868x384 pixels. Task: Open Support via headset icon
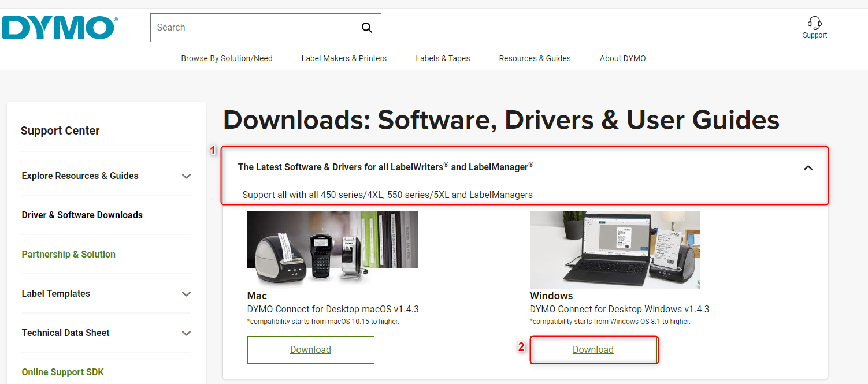click(814, 24)
